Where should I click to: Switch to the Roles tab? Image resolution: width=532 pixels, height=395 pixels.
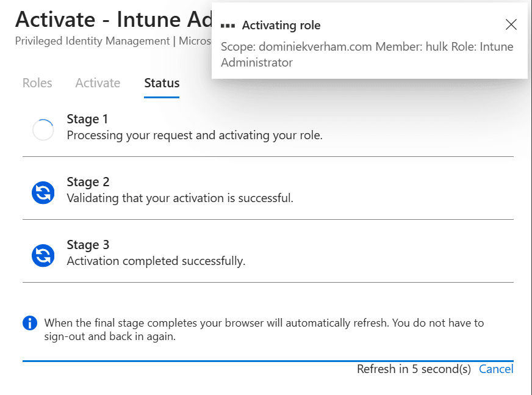37,83
